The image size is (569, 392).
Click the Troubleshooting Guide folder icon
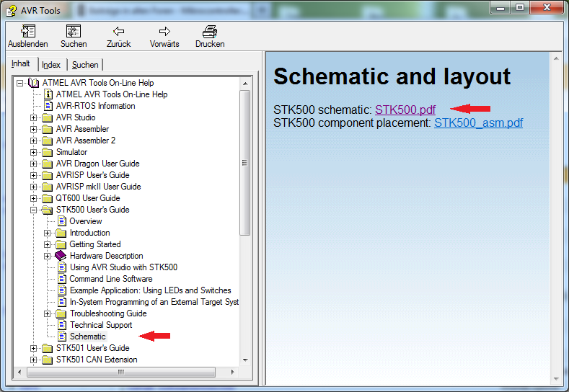61,313
